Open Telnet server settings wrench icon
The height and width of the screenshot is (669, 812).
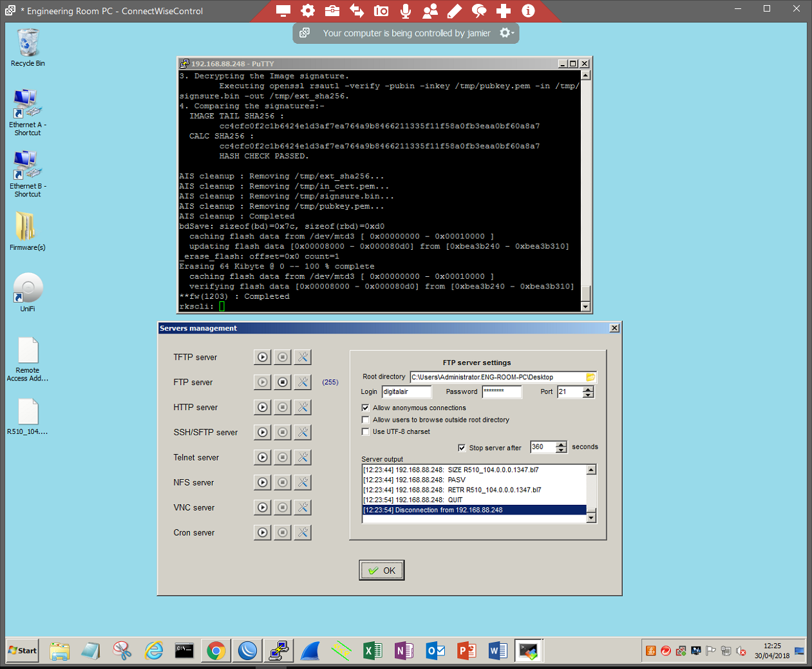[x=303, y=458]
